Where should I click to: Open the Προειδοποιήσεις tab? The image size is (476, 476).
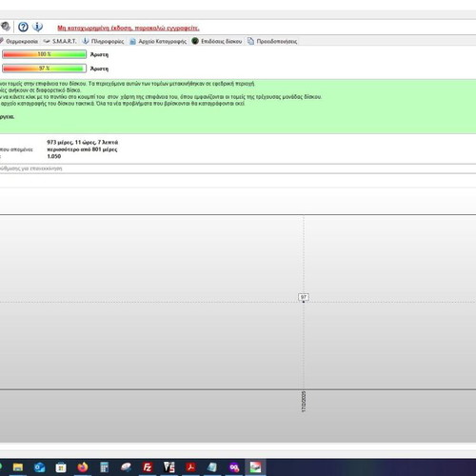click(x=272, y=41)
